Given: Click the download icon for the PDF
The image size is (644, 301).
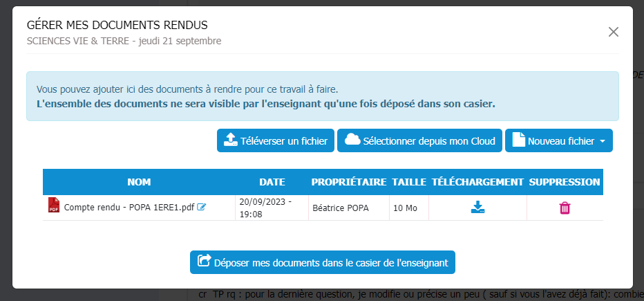Looking at the screenshot, I should tap(477, 207).
